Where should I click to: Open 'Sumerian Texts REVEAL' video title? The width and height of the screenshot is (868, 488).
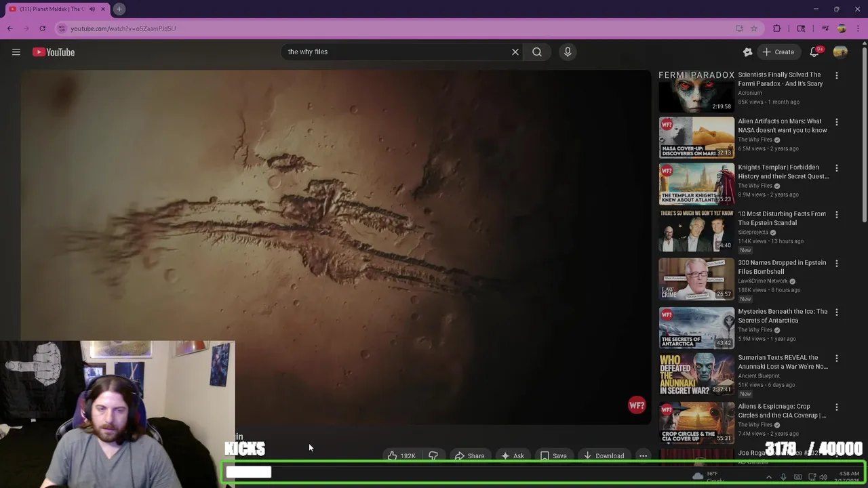pos(783,362)
